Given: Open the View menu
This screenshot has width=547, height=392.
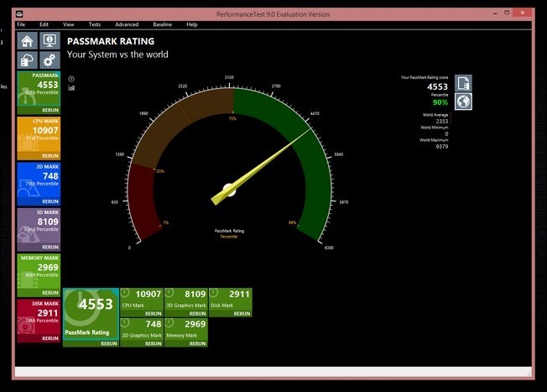Looking at the screenshot, I should (69, 24).
